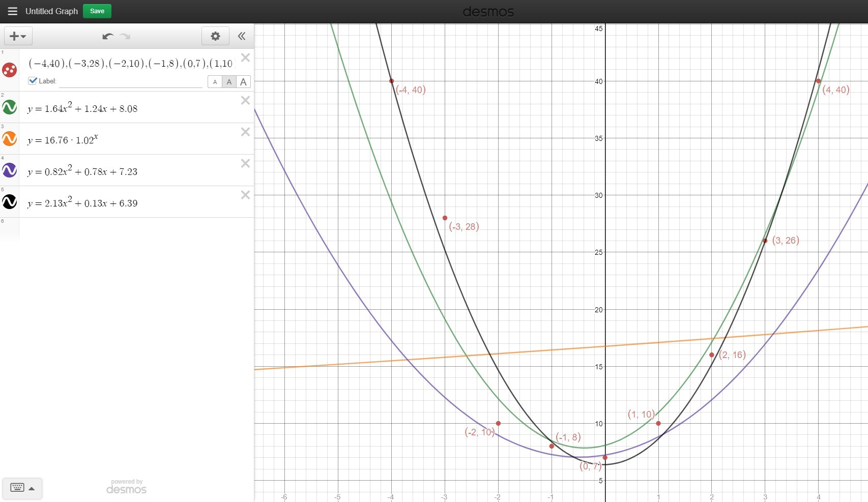Click the green Save button
This screenshot has height=502, width=868.
click(97, 11)
